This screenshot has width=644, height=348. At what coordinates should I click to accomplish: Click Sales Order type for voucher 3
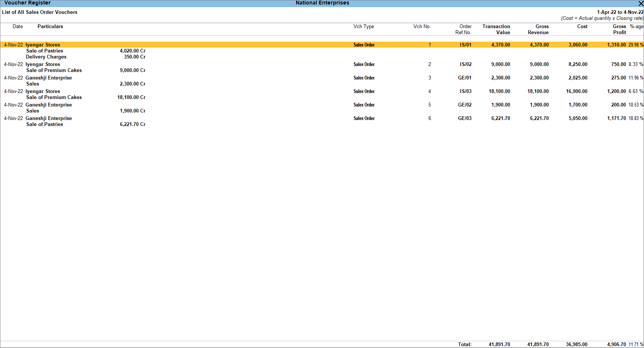click(x=364, y=78)
